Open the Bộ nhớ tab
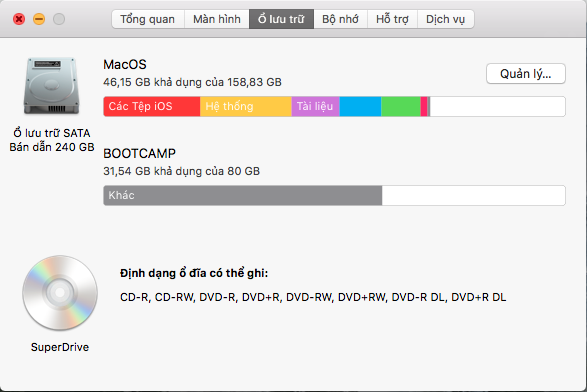This screenshot has width=587, height=392. tap(340, 19)
